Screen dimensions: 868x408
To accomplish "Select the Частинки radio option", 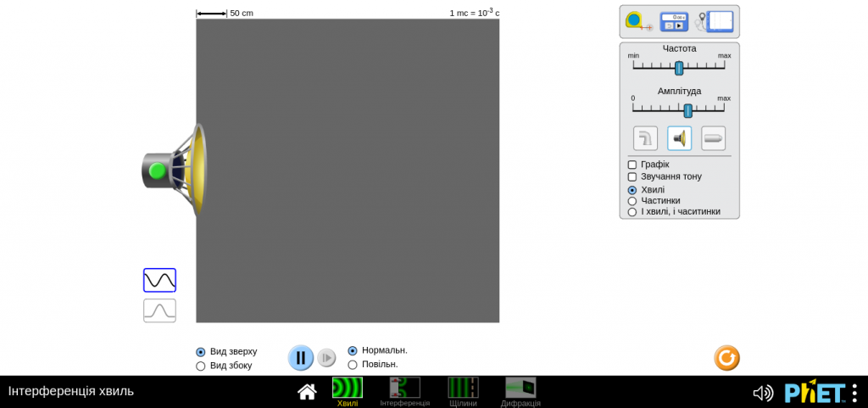I will pyautogui.click(x=632, y=201).
